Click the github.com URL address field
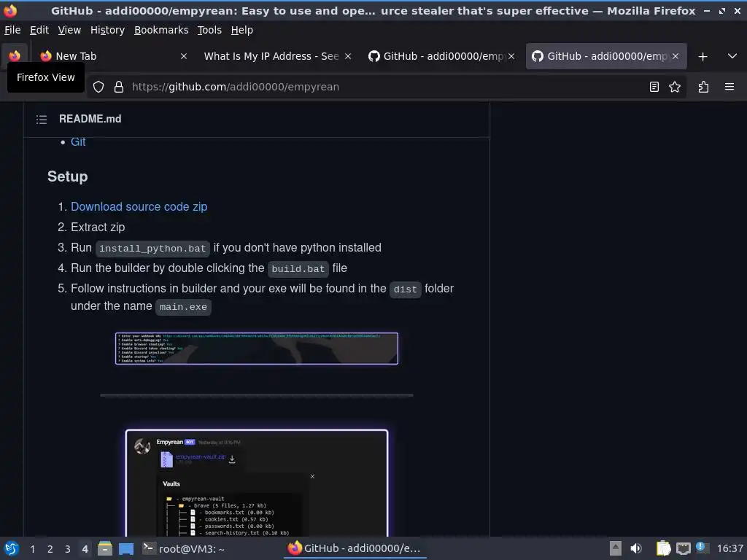The image size is (747, 560). [386, 87]
